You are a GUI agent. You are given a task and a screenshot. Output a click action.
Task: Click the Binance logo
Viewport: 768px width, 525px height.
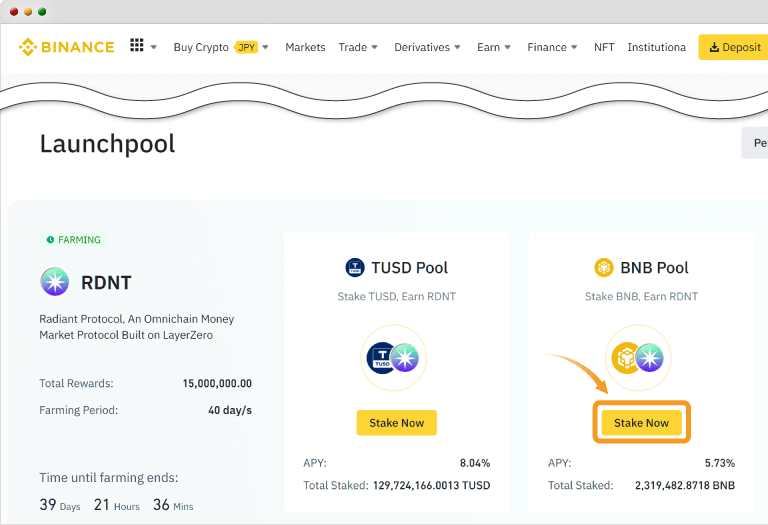tap(66, 47)
